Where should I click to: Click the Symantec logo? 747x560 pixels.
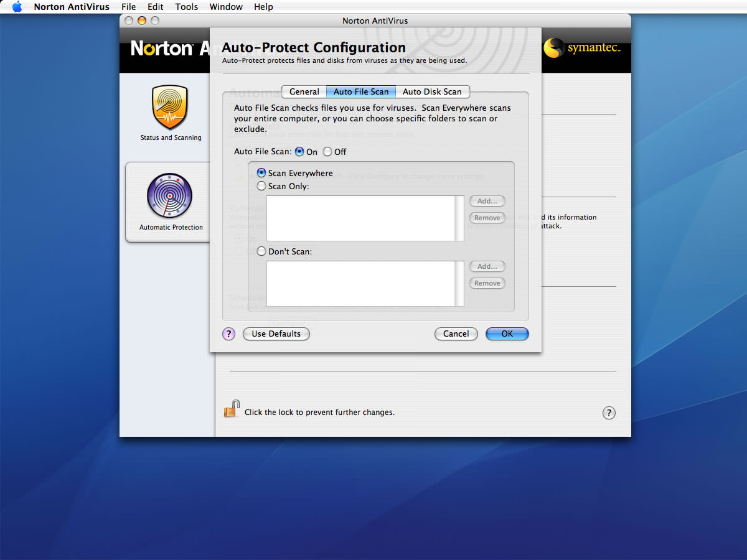(581, 49)
